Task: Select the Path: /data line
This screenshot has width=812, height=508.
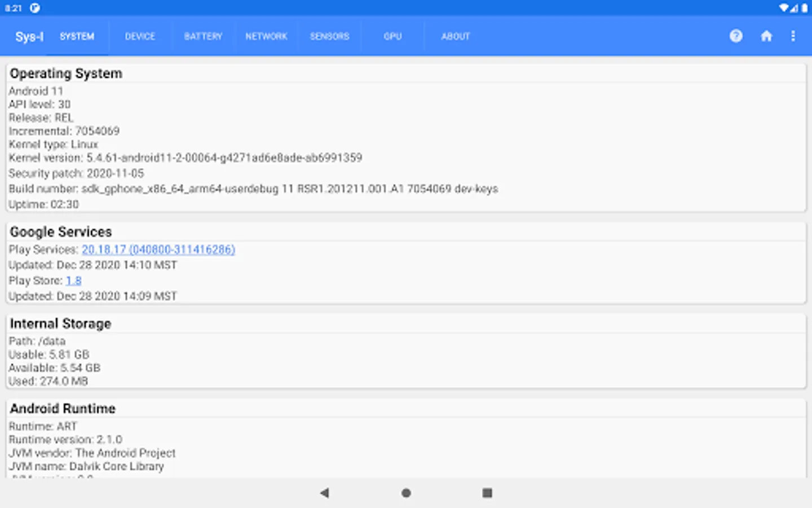Action: point(37,341)
